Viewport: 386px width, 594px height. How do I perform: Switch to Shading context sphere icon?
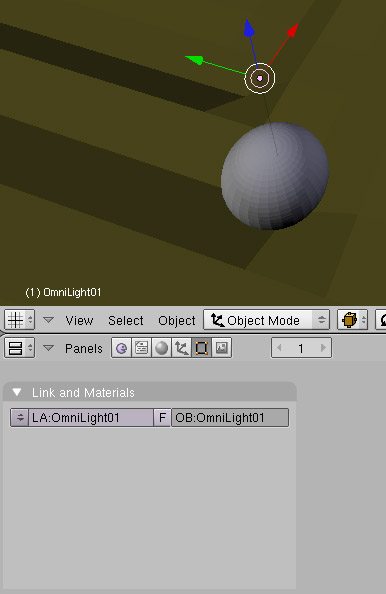pos(161,348)
